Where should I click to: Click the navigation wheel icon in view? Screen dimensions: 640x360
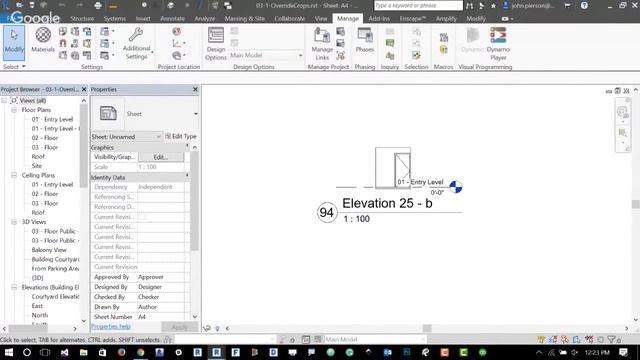point(622,111)
